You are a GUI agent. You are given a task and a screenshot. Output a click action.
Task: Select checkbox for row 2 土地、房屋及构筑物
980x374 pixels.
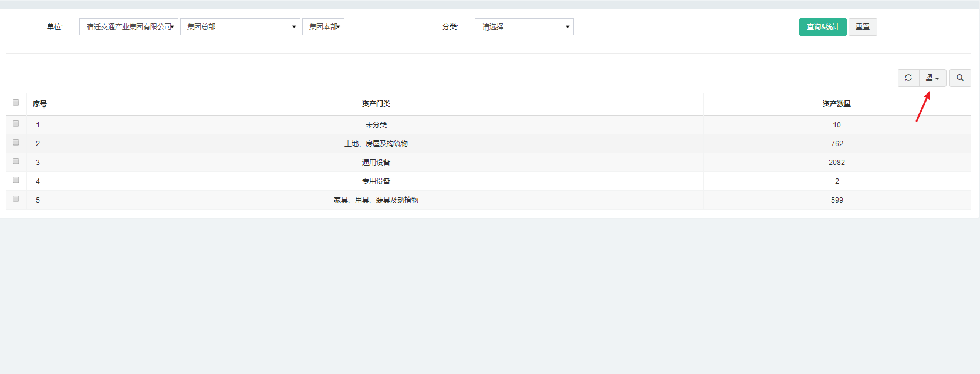coord(16,143)
